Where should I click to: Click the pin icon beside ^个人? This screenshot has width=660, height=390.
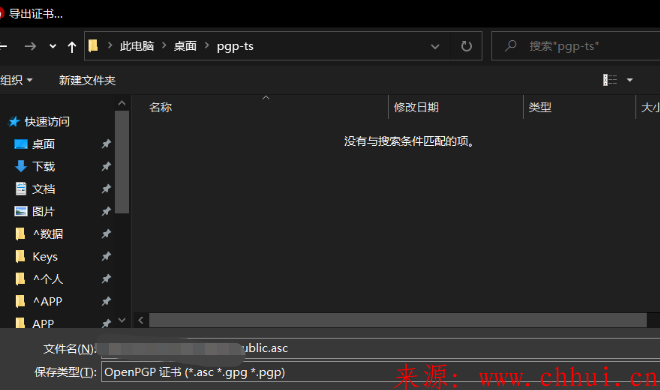(x=106, y=279)
